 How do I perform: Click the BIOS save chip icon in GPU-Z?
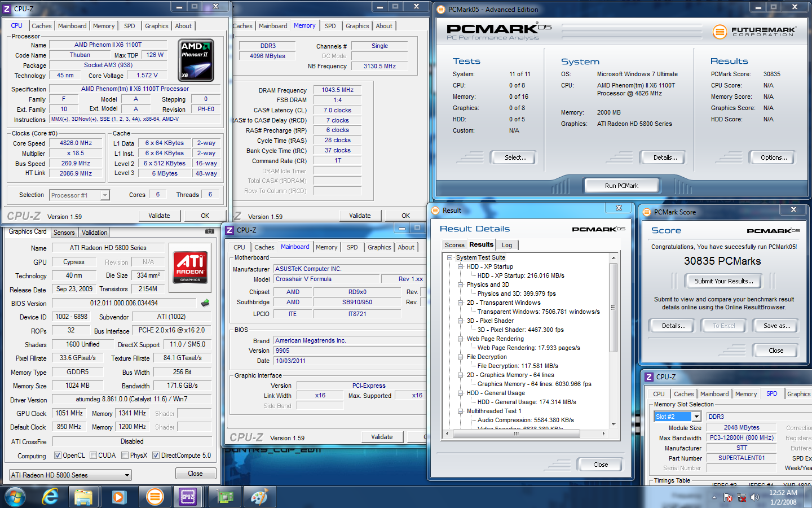coord(205,303)
